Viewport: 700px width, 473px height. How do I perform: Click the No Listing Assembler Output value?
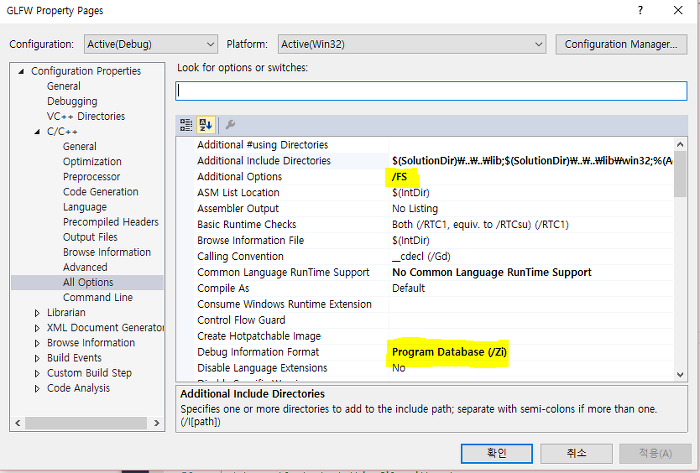[x=415, y=208]
